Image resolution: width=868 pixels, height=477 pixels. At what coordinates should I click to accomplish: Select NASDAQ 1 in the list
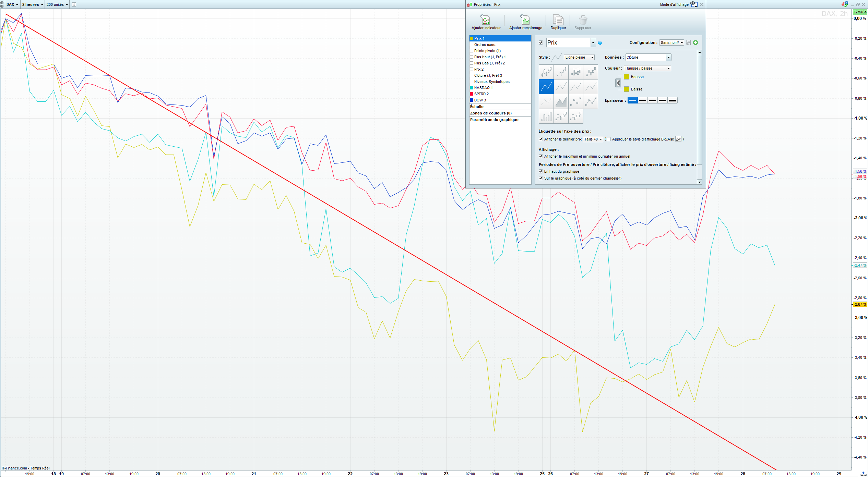(x=483, y=88)
